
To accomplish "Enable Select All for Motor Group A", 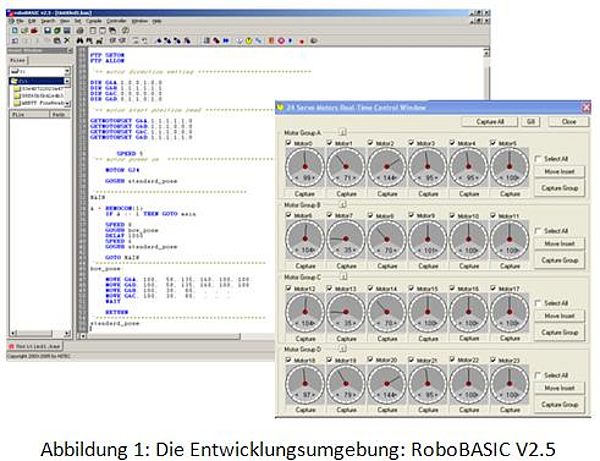I will (538, 158).
